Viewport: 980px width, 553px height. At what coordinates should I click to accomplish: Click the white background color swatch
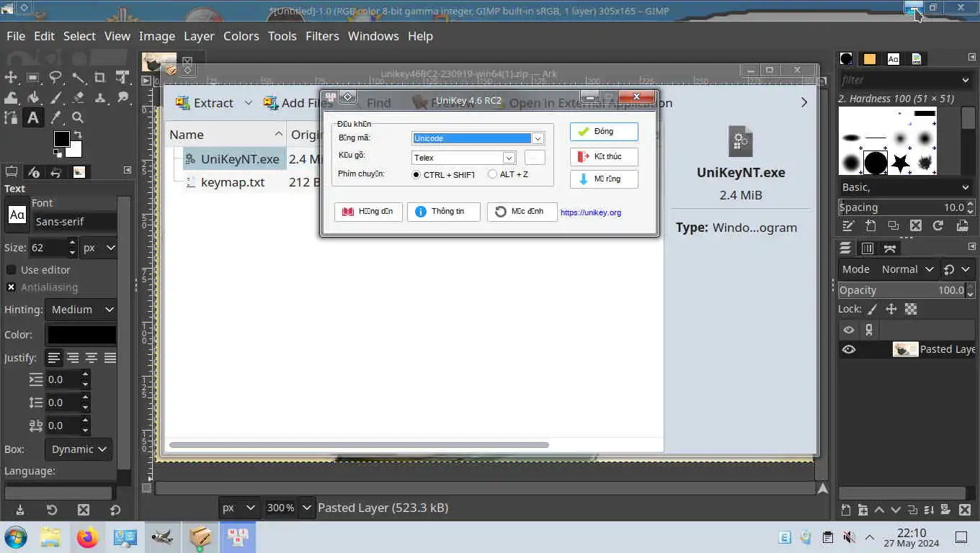[75, 150]
